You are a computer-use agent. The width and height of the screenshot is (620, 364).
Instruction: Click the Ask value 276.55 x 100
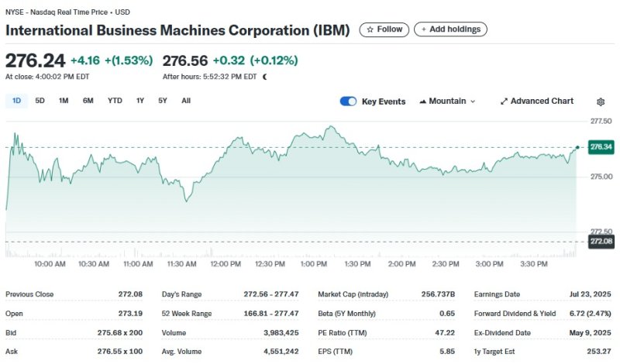point(120,352)
